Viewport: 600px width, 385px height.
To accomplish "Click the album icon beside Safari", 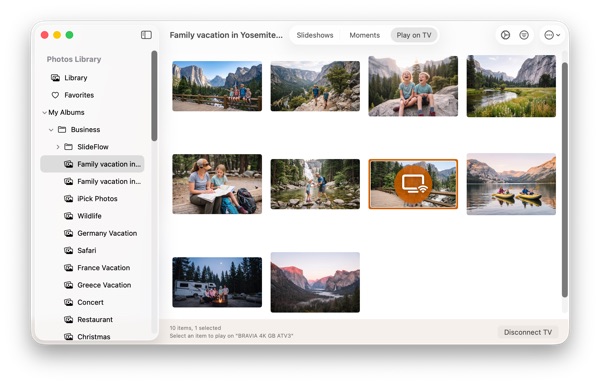I will tap(68, 250).
